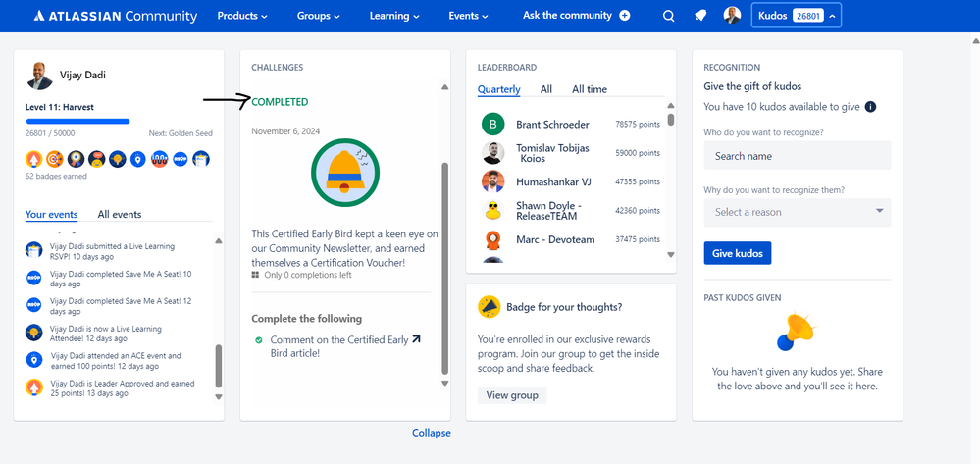The image size is (980, 464).
Task: Click icon beside 'submitted a Live Learning RSVP' event
Action: 33,250
